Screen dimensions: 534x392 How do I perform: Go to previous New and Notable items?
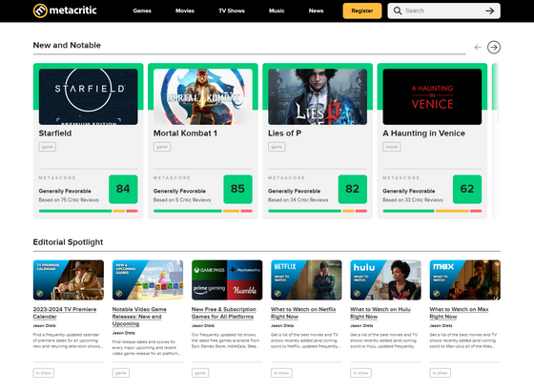[478, 48]
